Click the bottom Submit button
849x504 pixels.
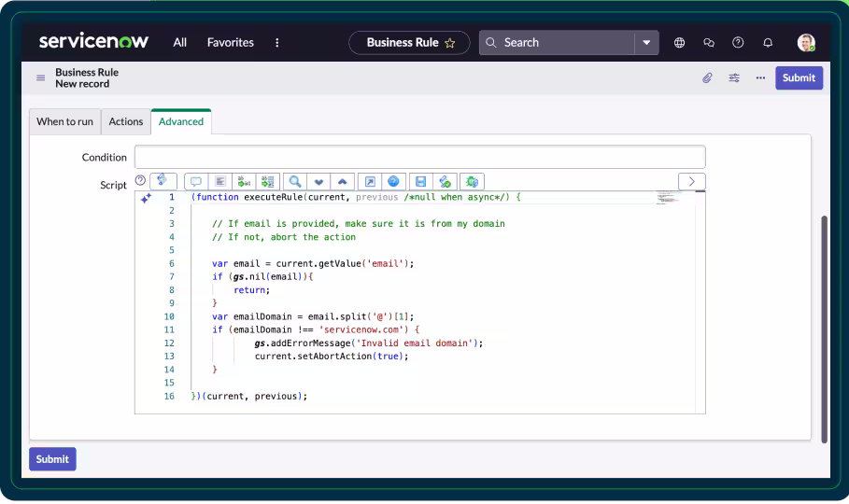coord(52,459)
